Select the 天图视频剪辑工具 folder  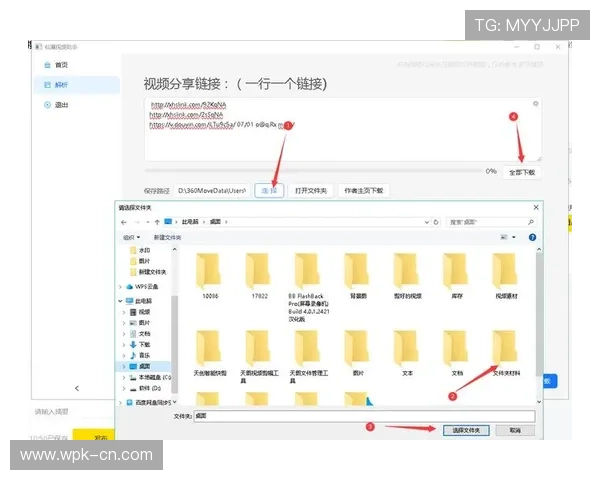[259, 357]
